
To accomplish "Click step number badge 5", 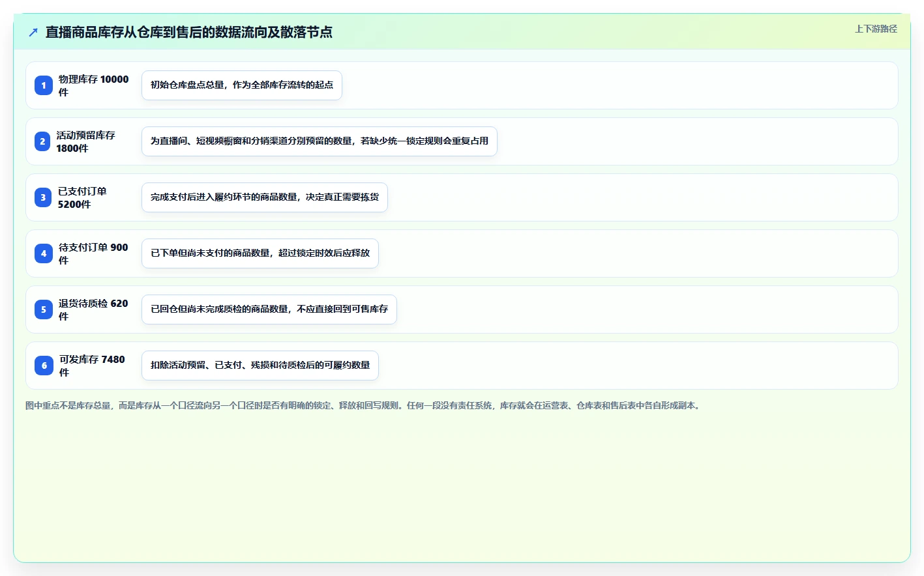I will (x=44, y=310).
